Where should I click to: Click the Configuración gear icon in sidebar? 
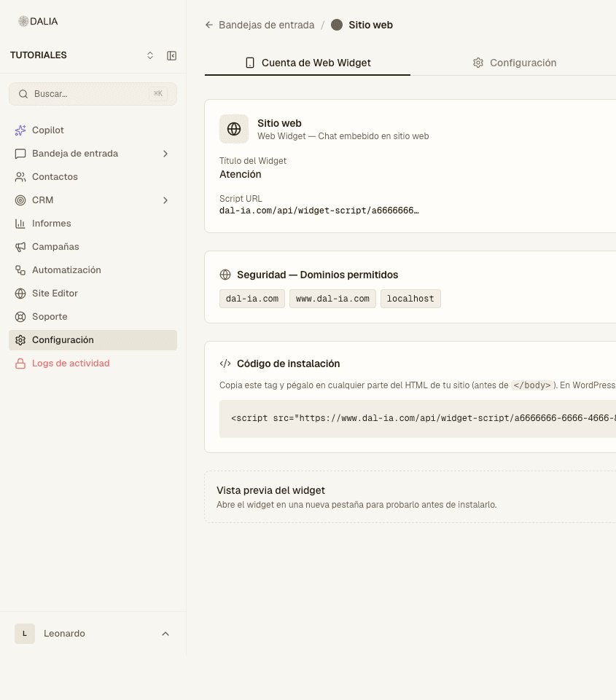[20, 340]
